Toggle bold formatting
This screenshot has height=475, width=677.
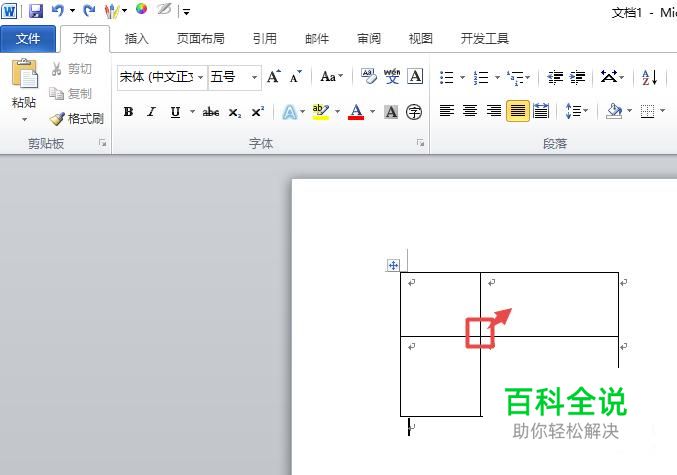click(x=128, y=112)
